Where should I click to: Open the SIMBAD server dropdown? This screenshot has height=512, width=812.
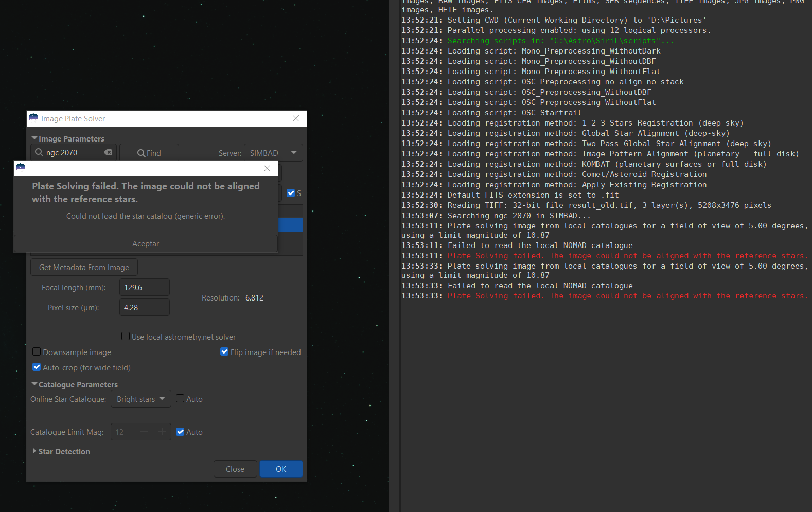273,153
